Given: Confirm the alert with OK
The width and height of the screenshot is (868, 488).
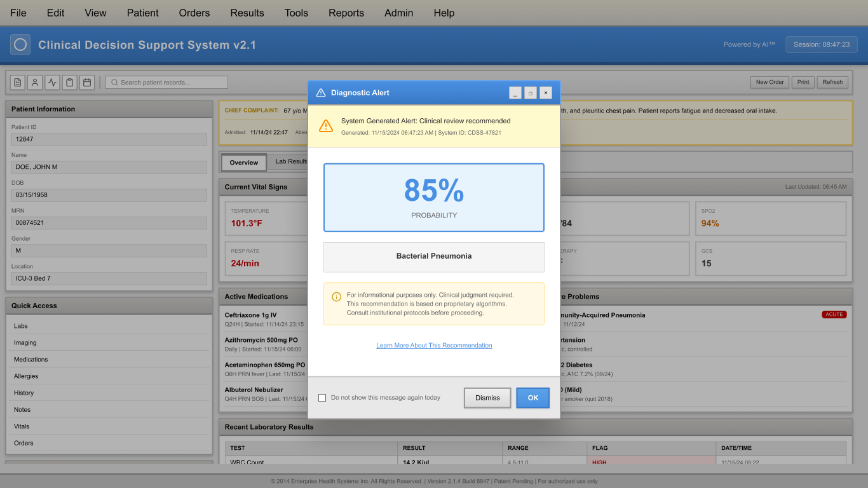Looking at the screenshot, I should click(x=533, y=398).
